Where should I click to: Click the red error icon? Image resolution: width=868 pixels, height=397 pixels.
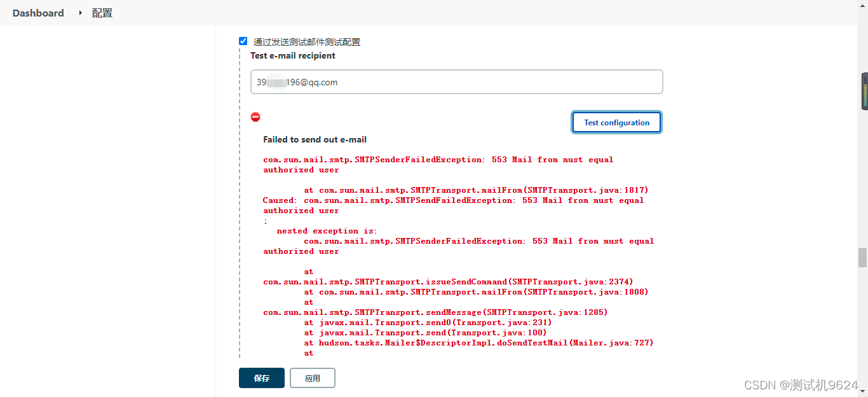coord(255,117)
